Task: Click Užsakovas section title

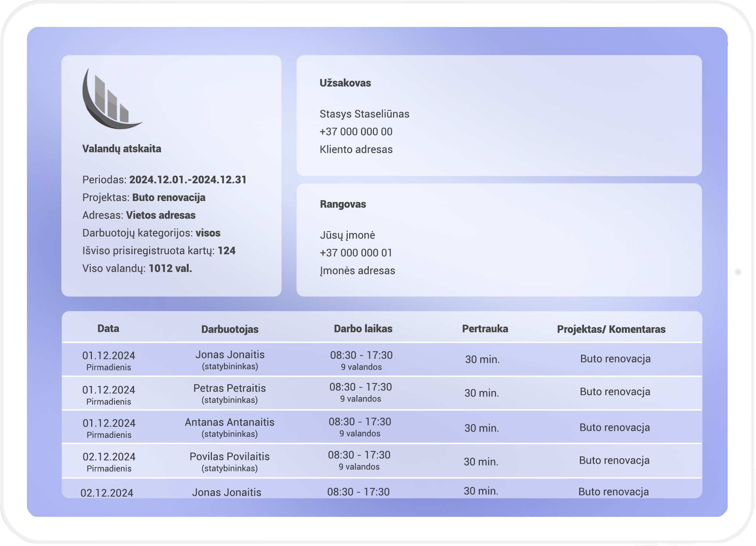Action: pyautogui.click(x=345, y=83)
